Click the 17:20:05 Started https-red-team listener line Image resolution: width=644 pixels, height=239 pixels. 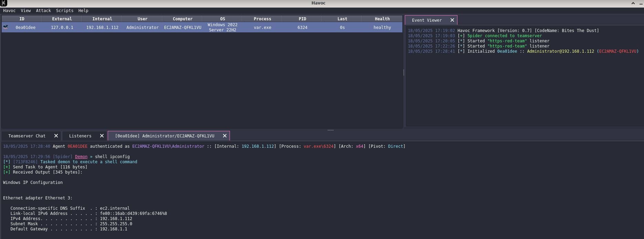click(x=478, y=41)
